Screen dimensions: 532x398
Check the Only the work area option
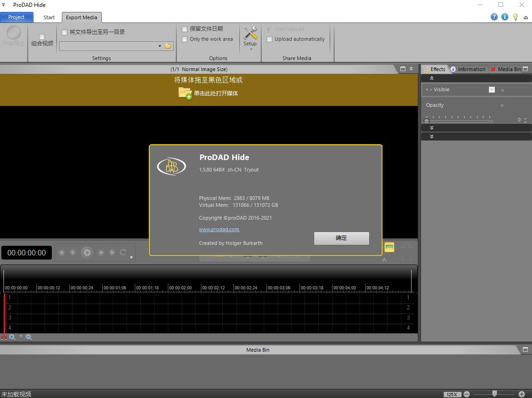pyautogui.click(x=185, y=39)
